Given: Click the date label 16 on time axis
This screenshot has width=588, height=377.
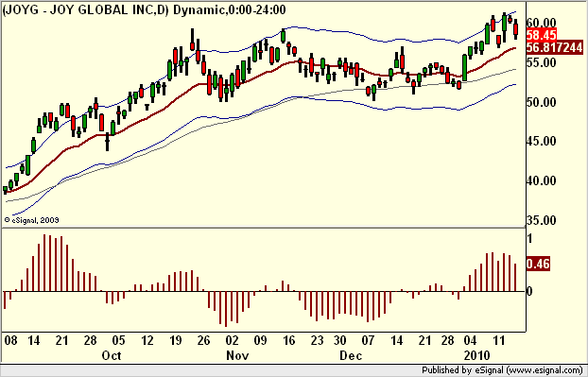Looking at the screenshot, I should (x=288, y=341).
